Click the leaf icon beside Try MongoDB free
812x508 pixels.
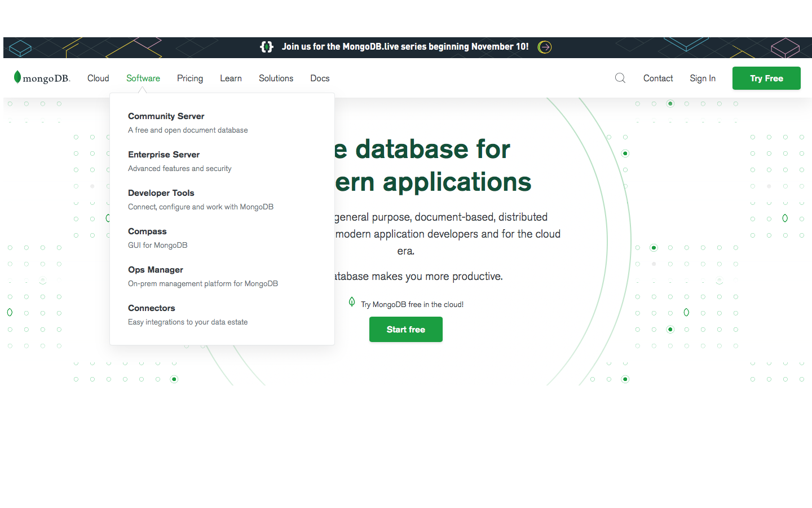352,302
